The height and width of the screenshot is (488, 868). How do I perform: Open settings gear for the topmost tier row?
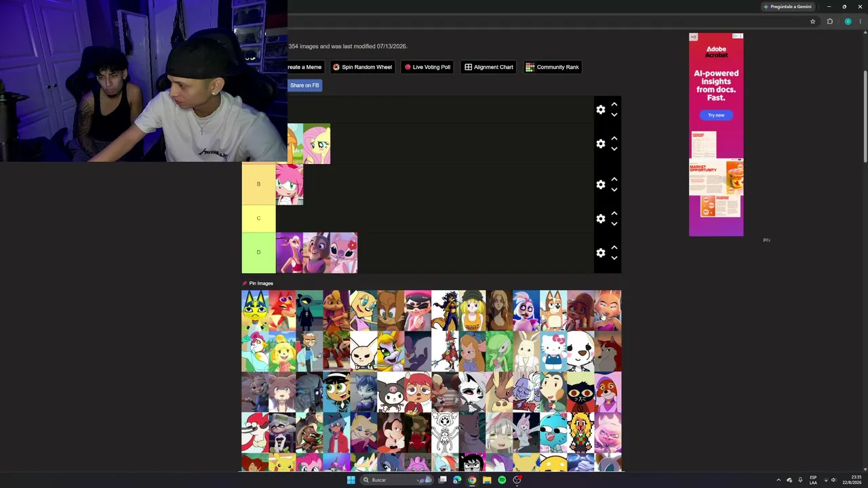(x=600, y=110)
